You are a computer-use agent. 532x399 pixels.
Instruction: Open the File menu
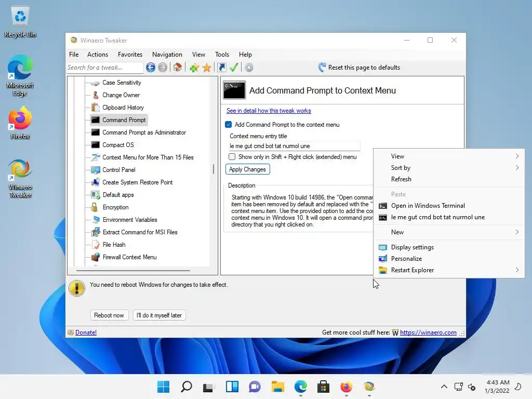tap(74, 54)
